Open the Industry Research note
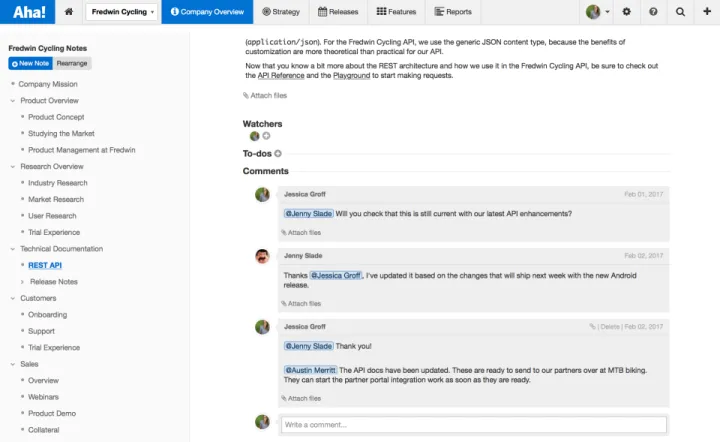Viewport: 720px width, 442px height. click(57, 183)
